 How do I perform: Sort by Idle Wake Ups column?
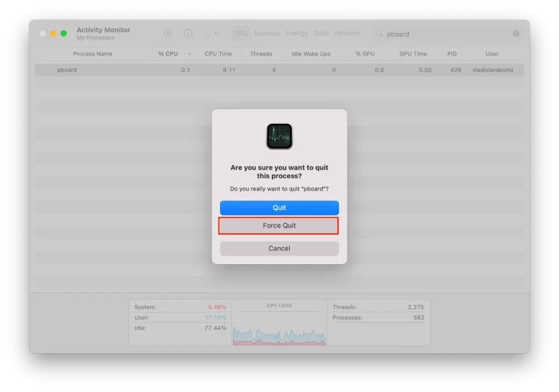311,54
